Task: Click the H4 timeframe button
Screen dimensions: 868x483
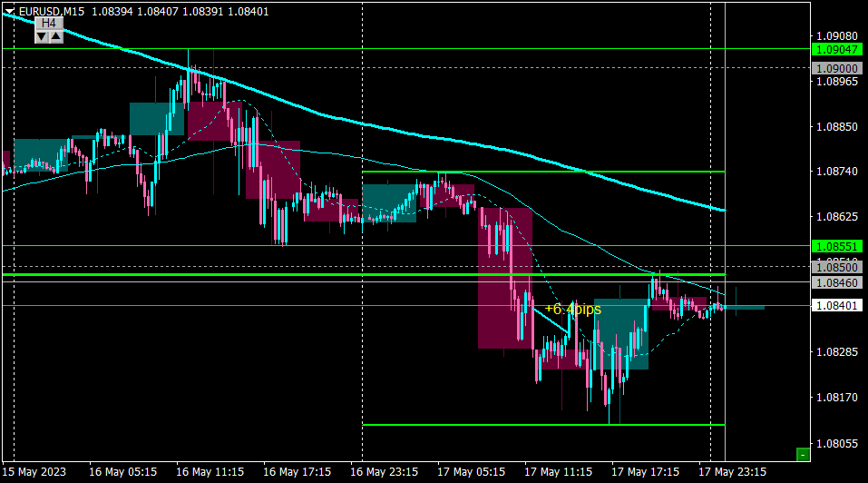Action: tap(49, 24)
